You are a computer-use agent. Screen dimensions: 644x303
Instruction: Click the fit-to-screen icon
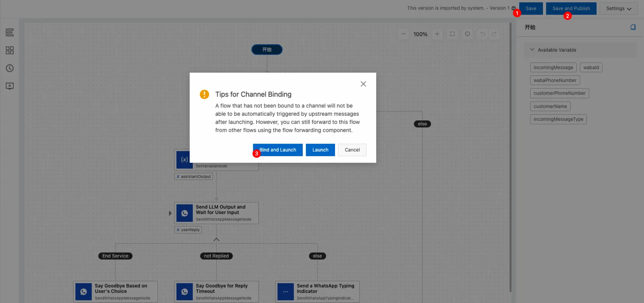[452, 34]
